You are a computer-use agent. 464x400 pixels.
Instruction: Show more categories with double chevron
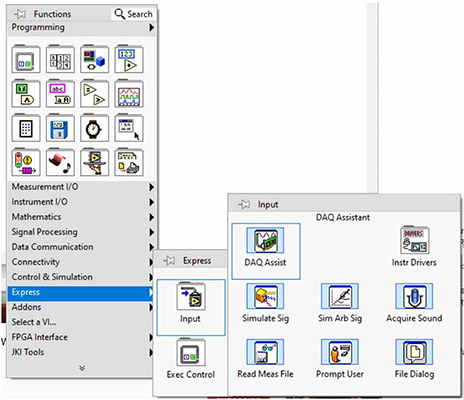(x=82, y=368)
